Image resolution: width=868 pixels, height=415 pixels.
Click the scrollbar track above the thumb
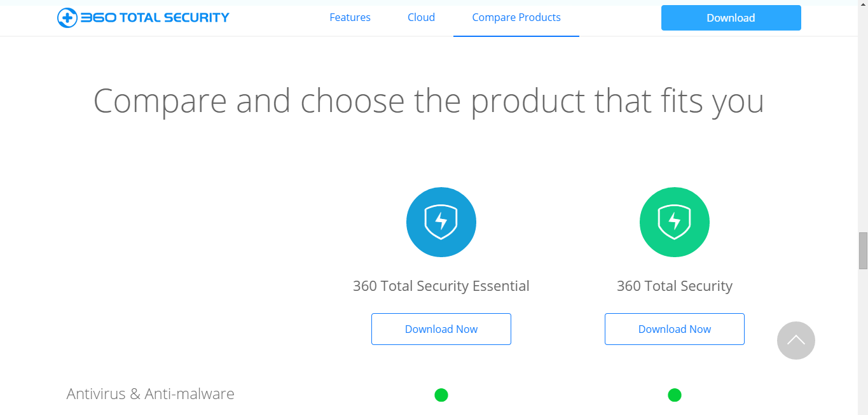(x=863, y=127)
